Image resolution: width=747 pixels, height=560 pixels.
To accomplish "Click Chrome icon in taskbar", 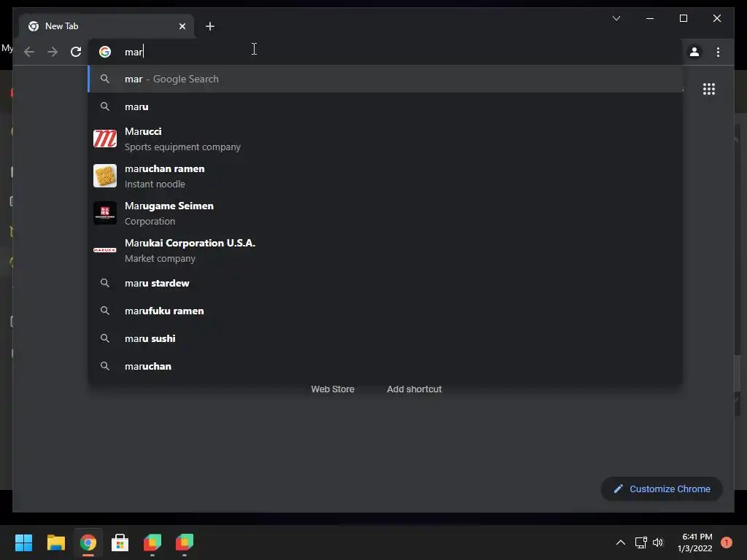I will 88,542.
